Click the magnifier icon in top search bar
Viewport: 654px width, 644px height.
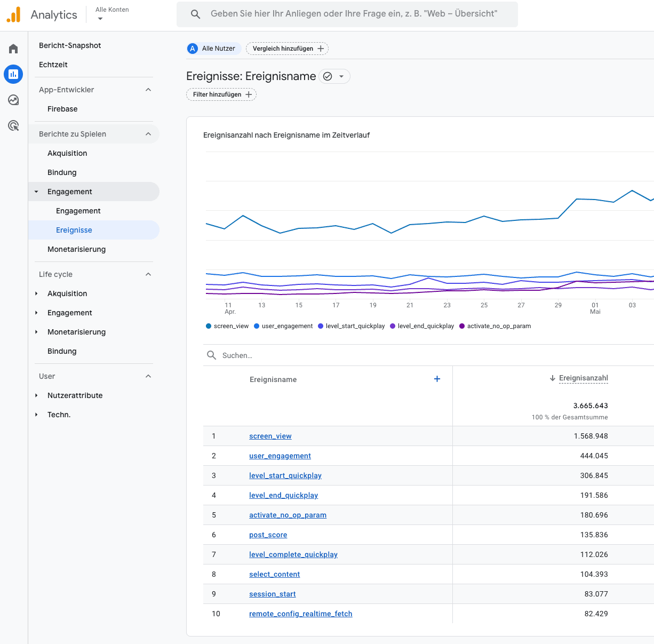tap(196, 14)
